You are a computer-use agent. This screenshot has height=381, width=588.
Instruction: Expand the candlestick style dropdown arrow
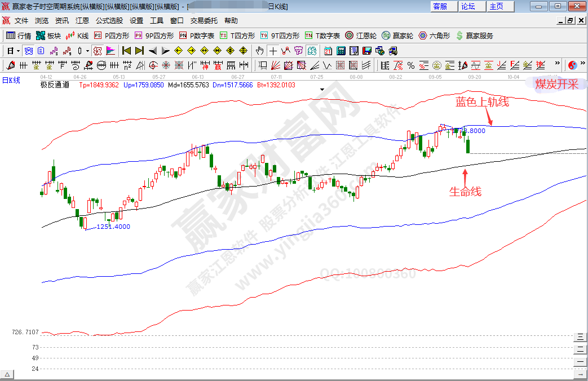point(87,50)
